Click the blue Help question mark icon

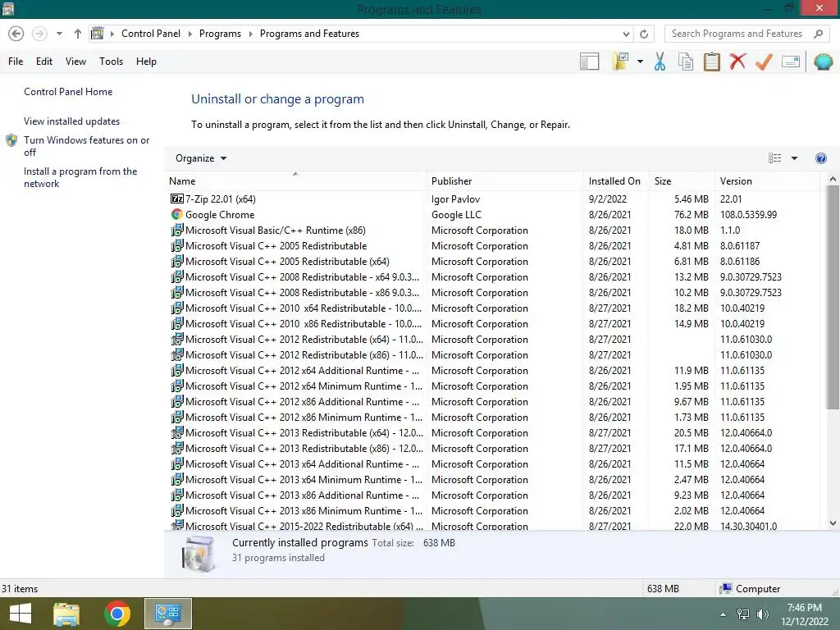[820, 158]
